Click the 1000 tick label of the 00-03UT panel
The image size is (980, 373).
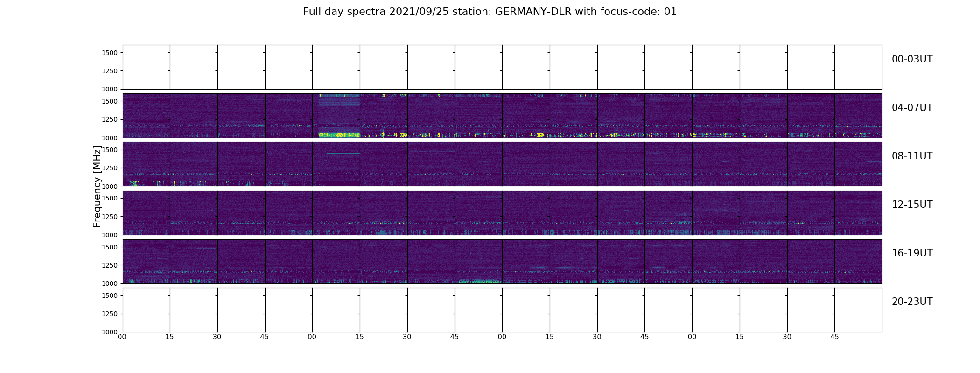(x=110, y=89)
